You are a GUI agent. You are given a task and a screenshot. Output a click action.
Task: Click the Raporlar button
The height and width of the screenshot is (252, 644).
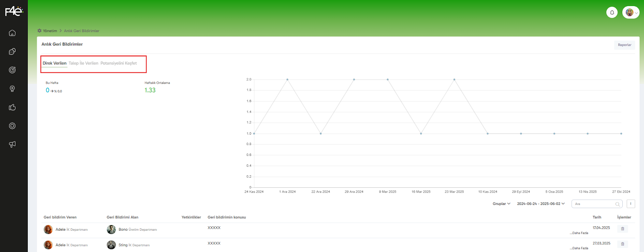(624, 45)
